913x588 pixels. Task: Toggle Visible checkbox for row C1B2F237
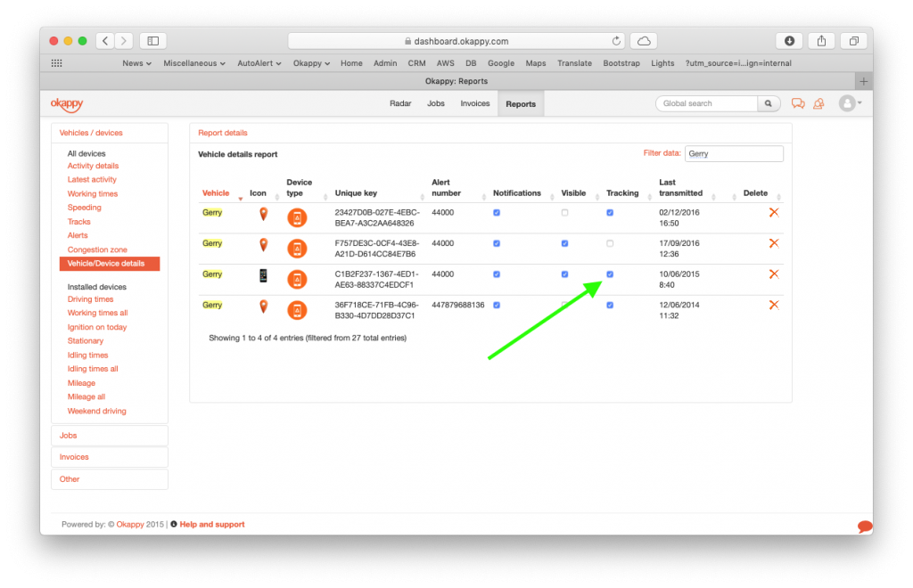click(x=564, y=274)
